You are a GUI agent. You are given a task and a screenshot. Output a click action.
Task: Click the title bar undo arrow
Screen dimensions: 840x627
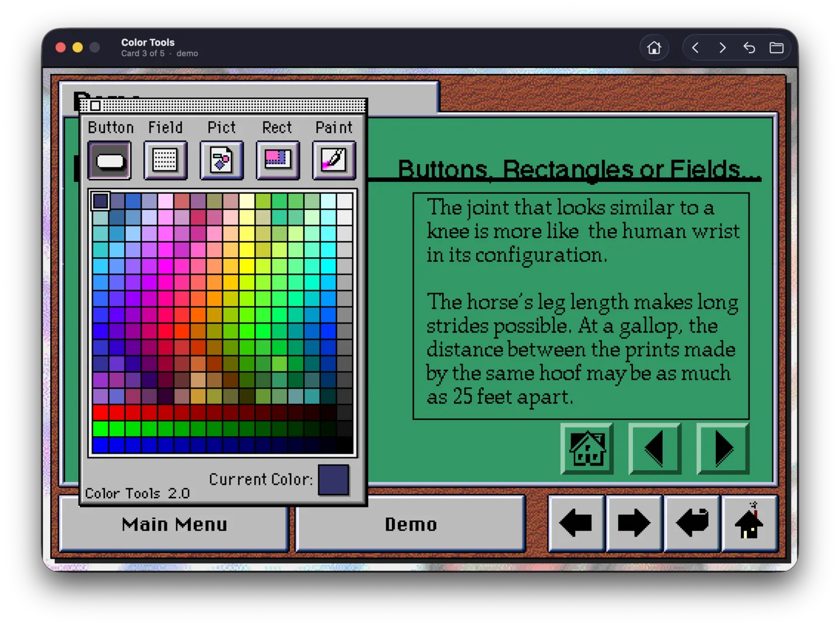click(x=750, y=48)
